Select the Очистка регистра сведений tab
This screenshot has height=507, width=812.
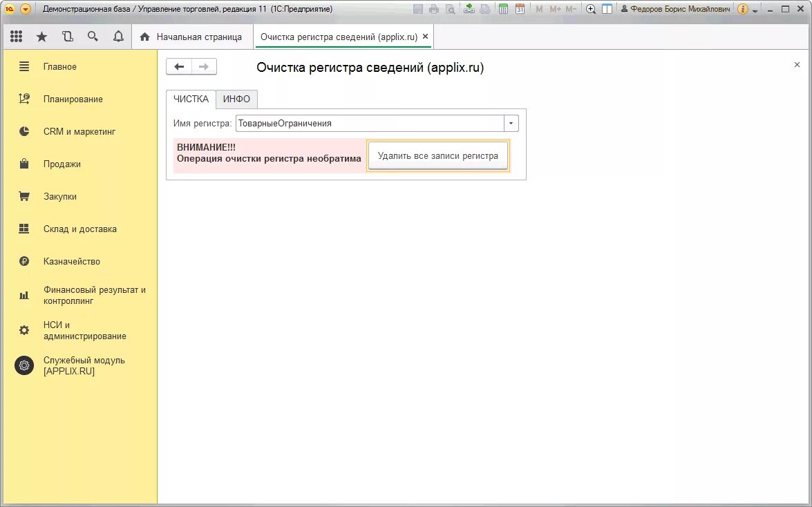click(x=339, y=37)
